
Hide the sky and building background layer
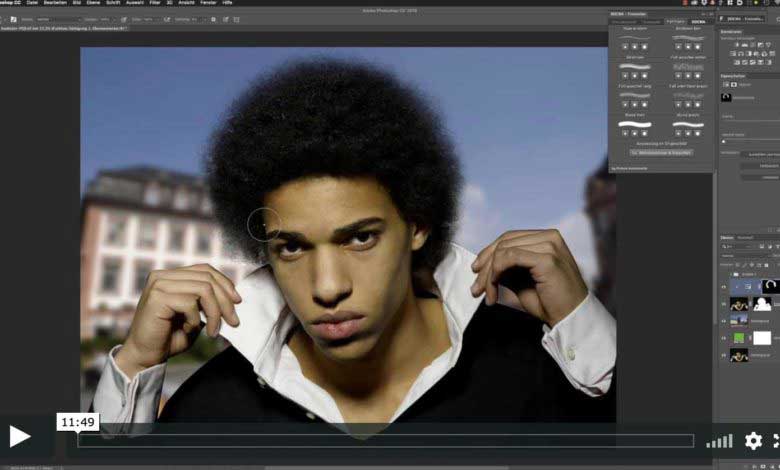[x=723, y=321]
